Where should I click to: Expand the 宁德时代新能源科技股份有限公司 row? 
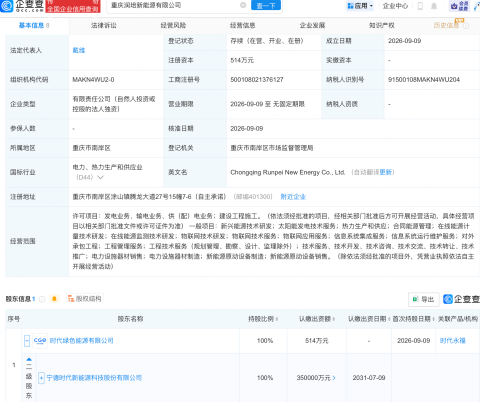point(41,378)
